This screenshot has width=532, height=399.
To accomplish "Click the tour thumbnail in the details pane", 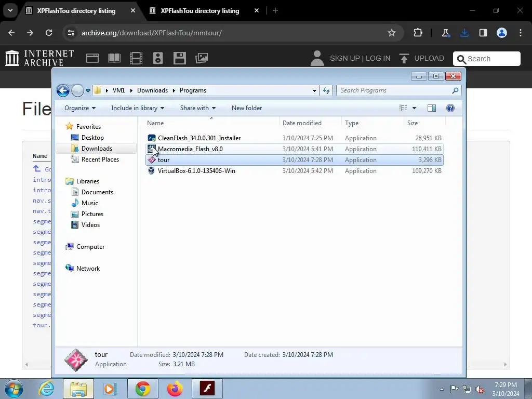I will point(76,360).
